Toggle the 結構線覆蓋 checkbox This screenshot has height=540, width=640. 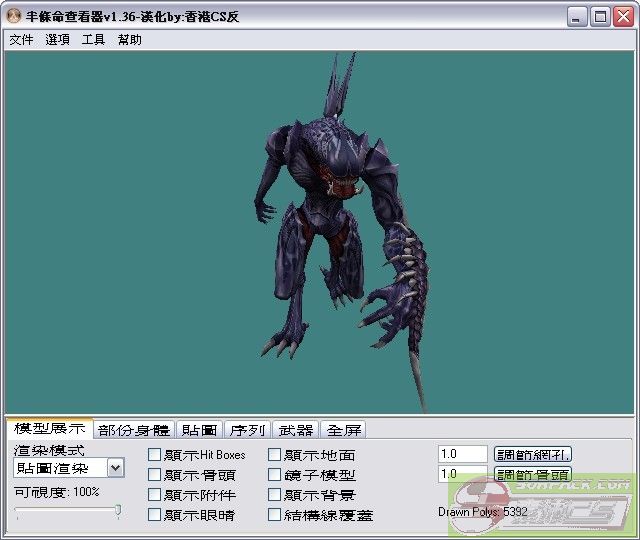[x=275, y=515]
